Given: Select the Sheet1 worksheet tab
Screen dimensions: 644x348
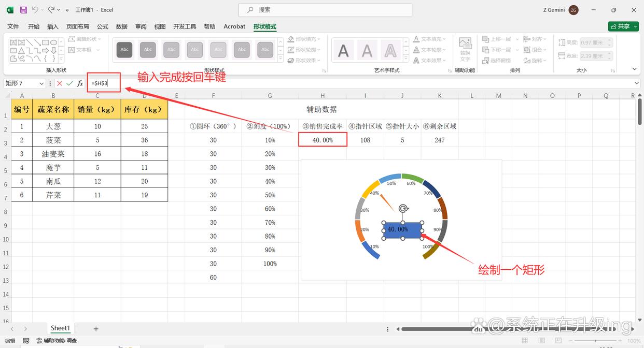Looking at the screenshot, I should tap(60, 328).
